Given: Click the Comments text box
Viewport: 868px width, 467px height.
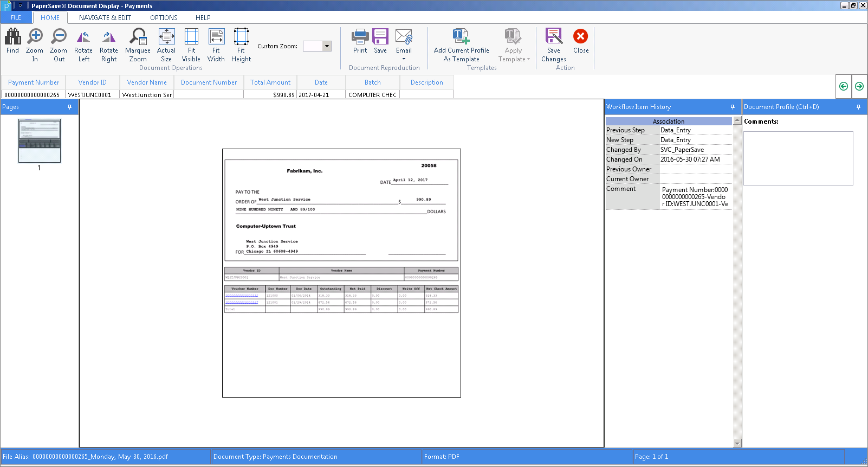Looking at the screenshot, I should (798, 158).
